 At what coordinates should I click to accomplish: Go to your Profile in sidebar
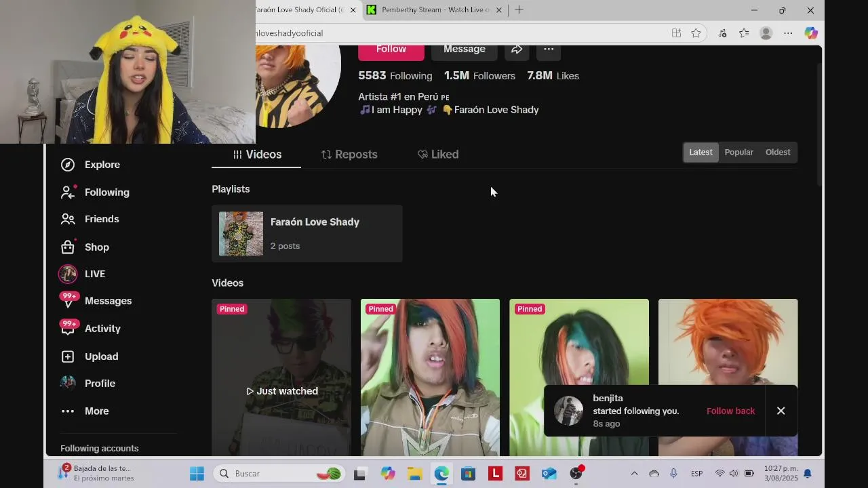pos(87,384)
